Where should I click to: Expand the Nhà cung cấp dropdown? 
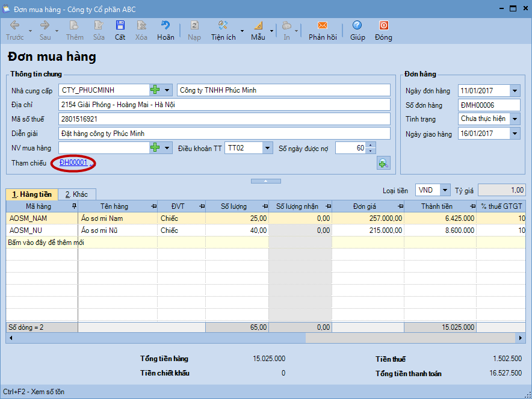click(167, 90)
